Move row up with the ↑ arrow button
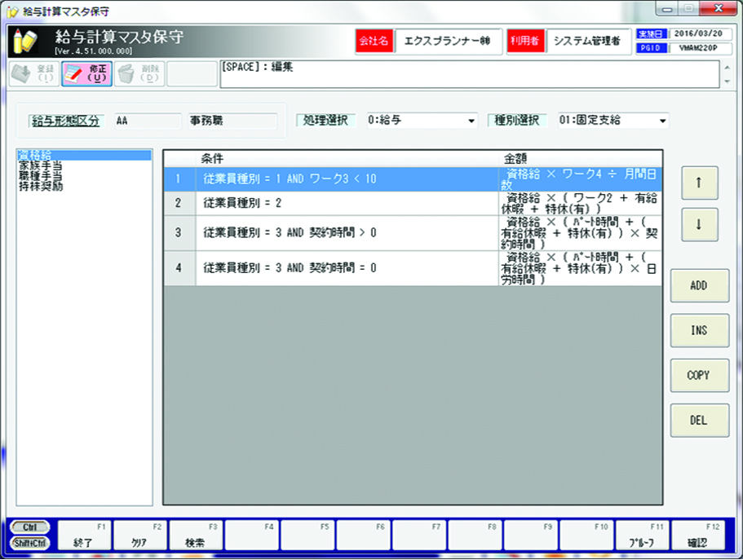 click(698, 183)
